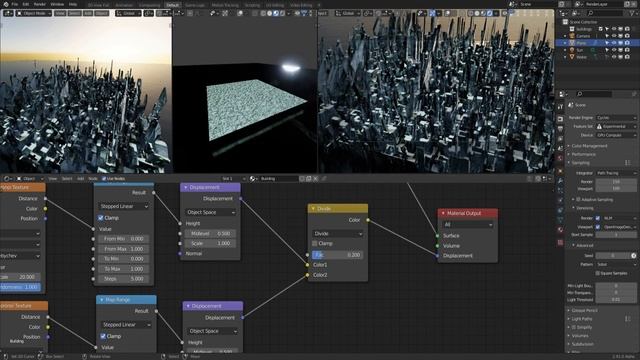The image size is (640, 360).
Task: Toggle render camera icon for Buildings collection
Action: [x=627, y=29]
